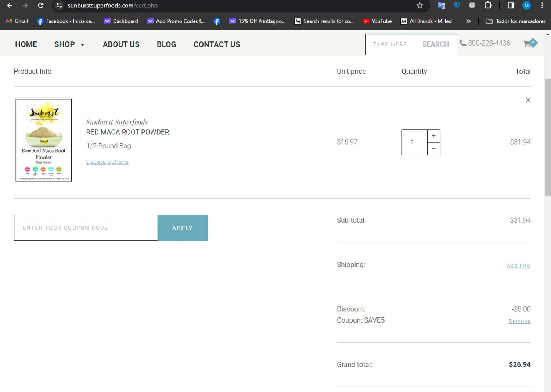Click the browser address bar URL
Screen dimensions: 551x392
(x=112, y=6)
